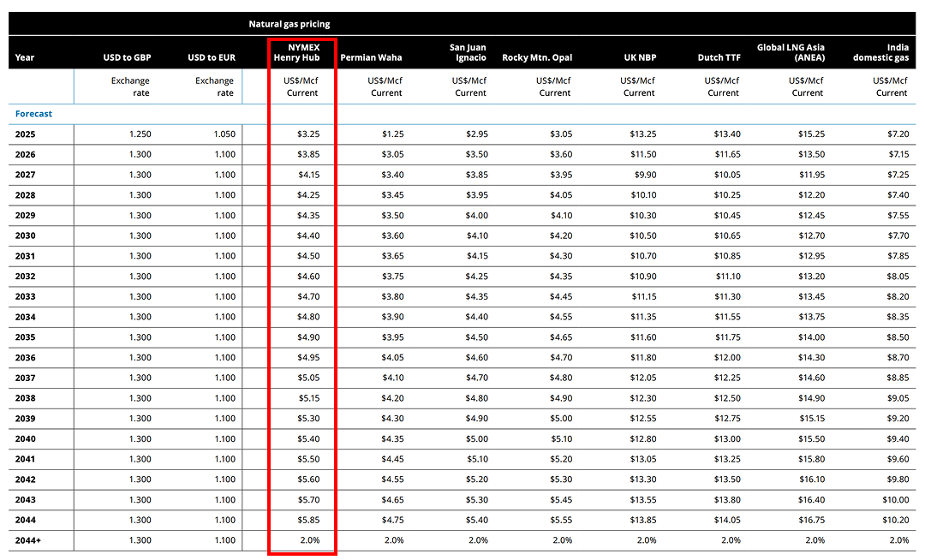The width and height of the screenshot is (925, 560).
Task: Select the $8.05 India gas 2032 price
Action: click(898, 277)
